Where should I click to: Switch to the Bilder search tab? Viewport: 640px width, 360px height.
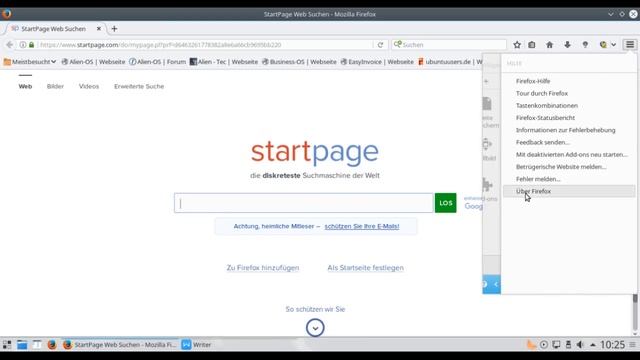point(55,86)
